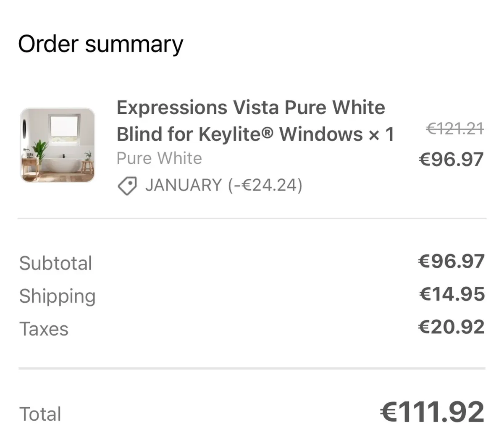Click the discounted €96.97 item price
Image resolution: width=504 pixels, height=448 pixels.
coord(451,160)
